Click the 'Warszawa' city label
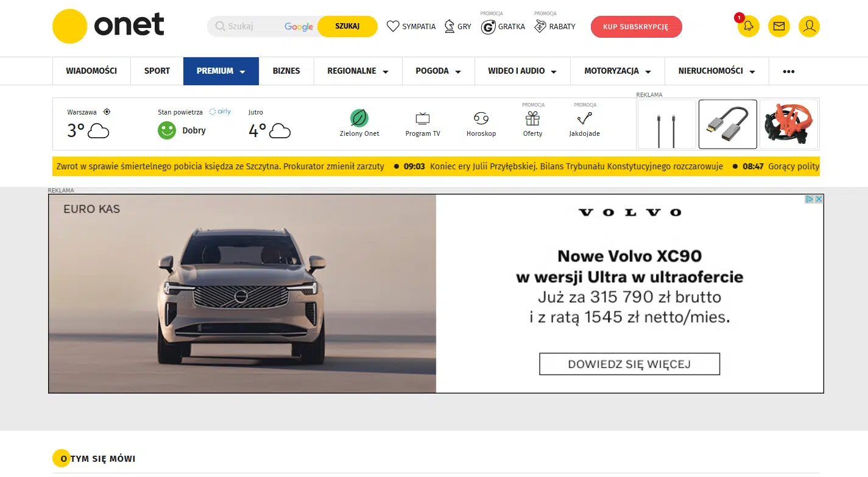 pos(82,112)
